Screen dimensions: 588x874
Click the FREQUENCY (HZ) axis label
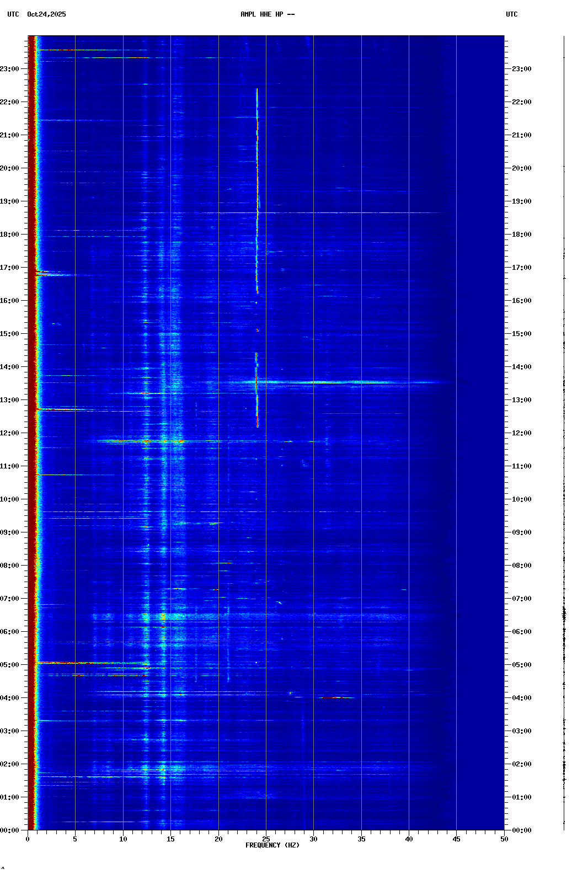[272, 845]
